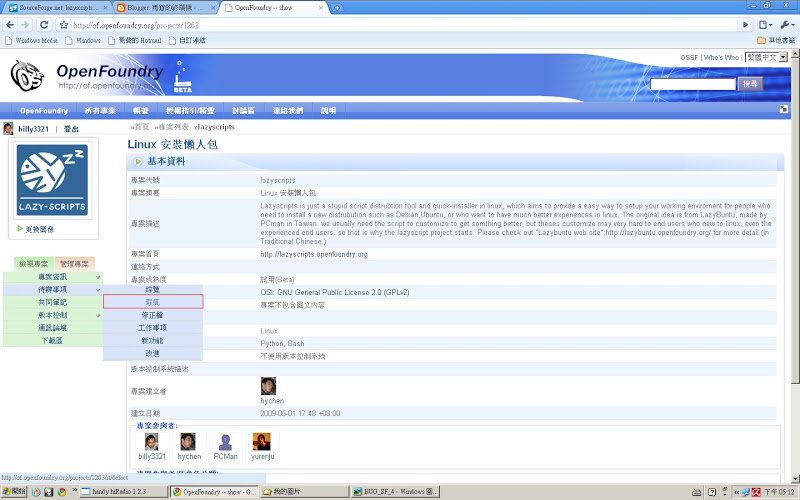Viewport: 800px width, 500px height.
Task: Expand the 版本控制 sidebar arrow
Action: pyautogui.click(x=98, y=315)
